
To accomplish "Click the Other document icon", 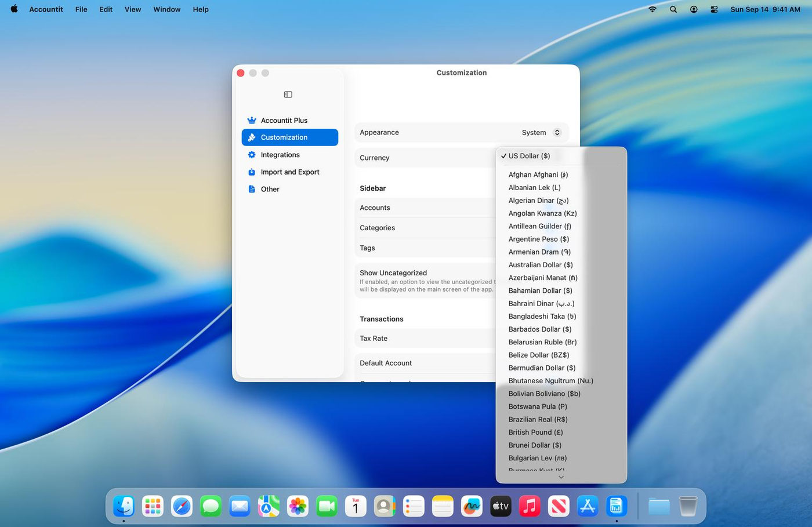I will point(252,189).
